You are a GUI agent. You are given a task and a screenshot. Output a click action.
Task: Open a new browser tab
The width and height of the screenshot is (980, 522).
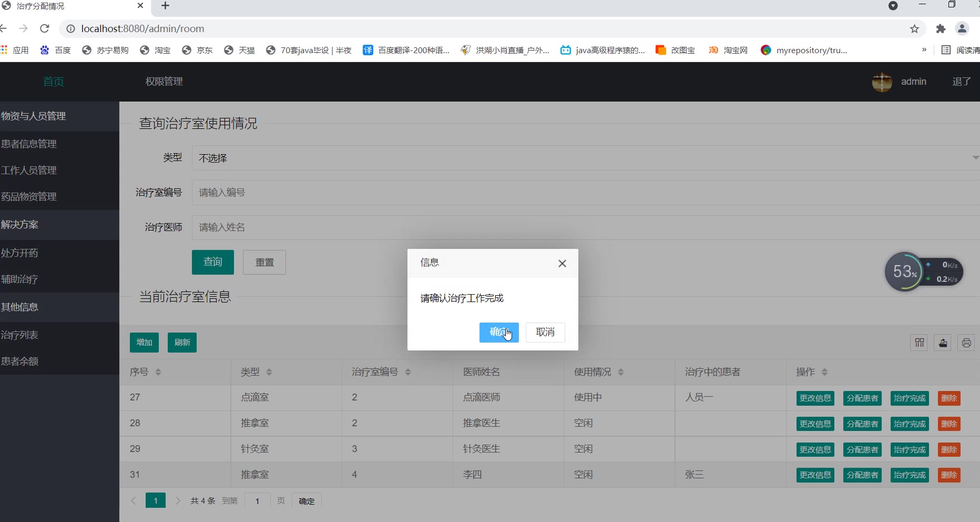click(165, 6)
